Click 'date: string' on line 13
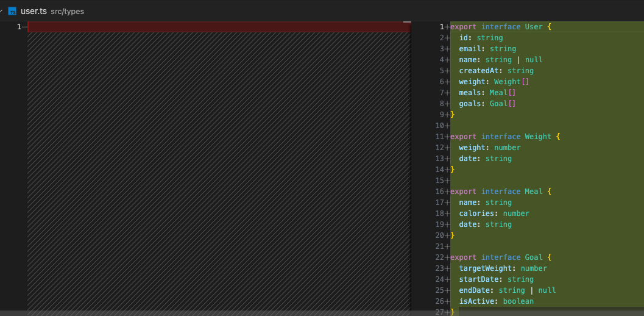This screenshot has width=644, height=316. (x=486, y=159)
